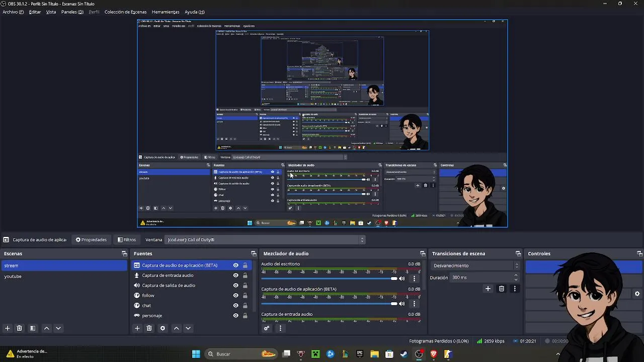Open Brave browser from taskbar

pos(433,354)
